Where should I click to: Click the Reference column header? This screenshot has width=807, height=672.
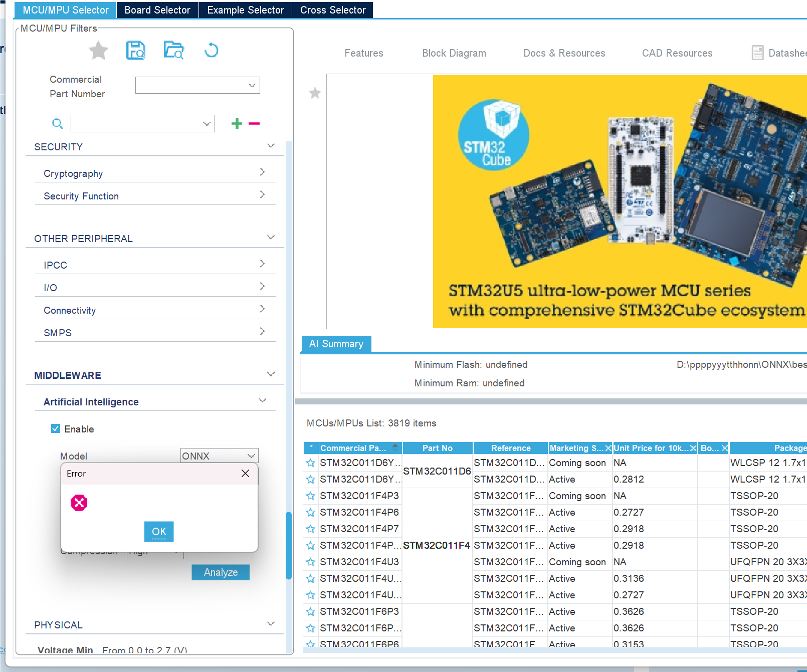point(511,448)
